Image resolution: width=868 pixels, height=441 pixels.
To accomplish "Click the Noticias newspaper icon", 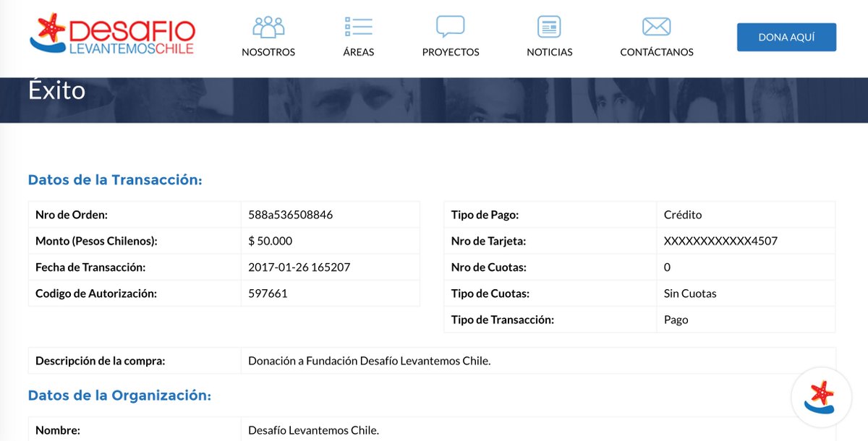I will coord(550,27).
